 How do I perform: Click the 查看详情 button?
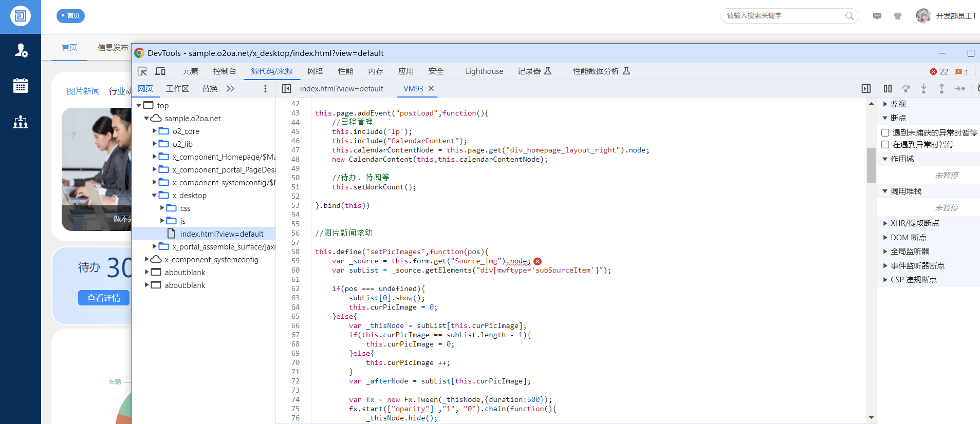104,298
